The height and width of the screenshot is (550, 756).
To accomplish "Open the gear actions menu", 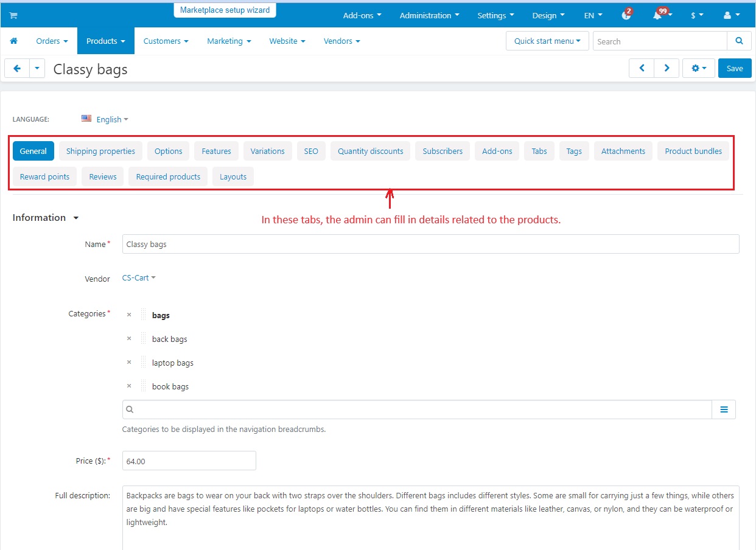I will pos(699,69).
